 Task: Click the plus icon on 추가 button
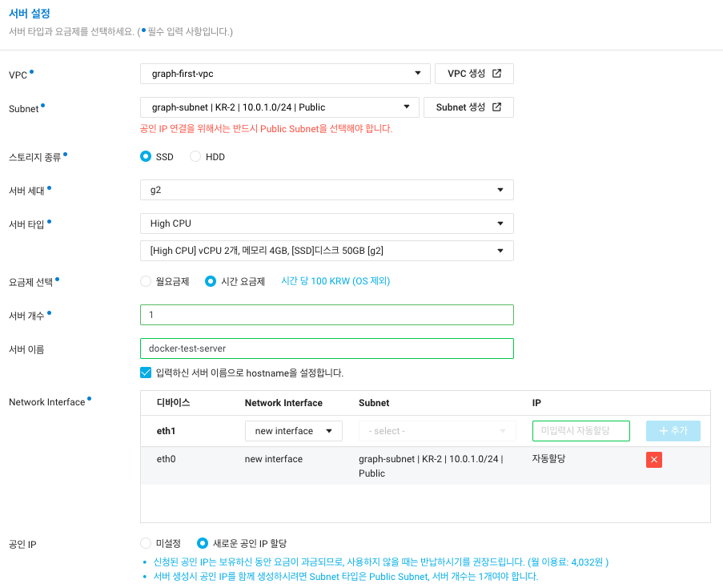pos(664,431)
